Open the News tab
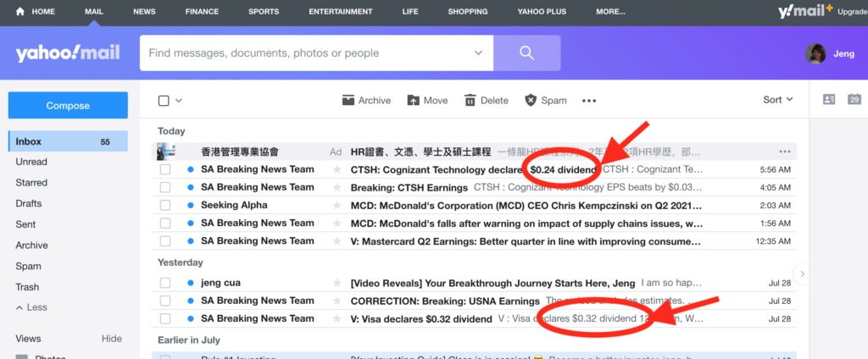Image resolution: width=868 pixels, height=359 pixels. (x=144, y=12)
